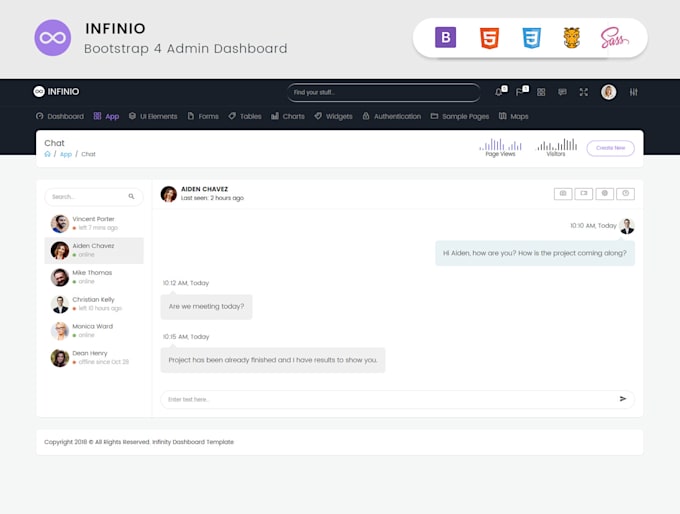Open the settings sliders icon

coord(634,92)
